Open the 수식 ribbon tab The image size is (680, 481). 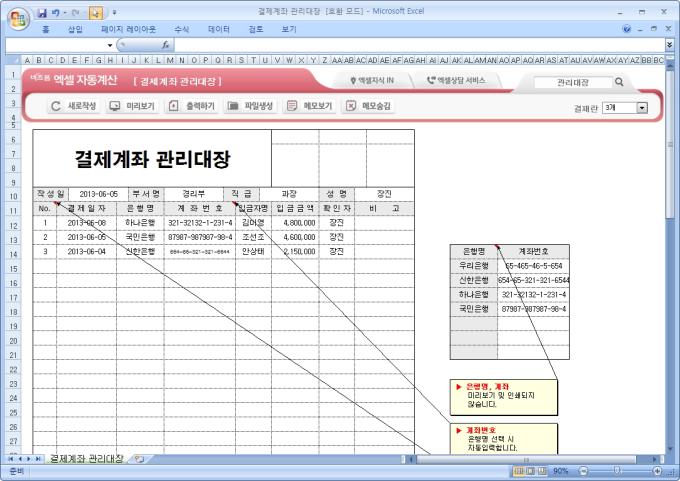pyautogui.click(x=181, y=29)
